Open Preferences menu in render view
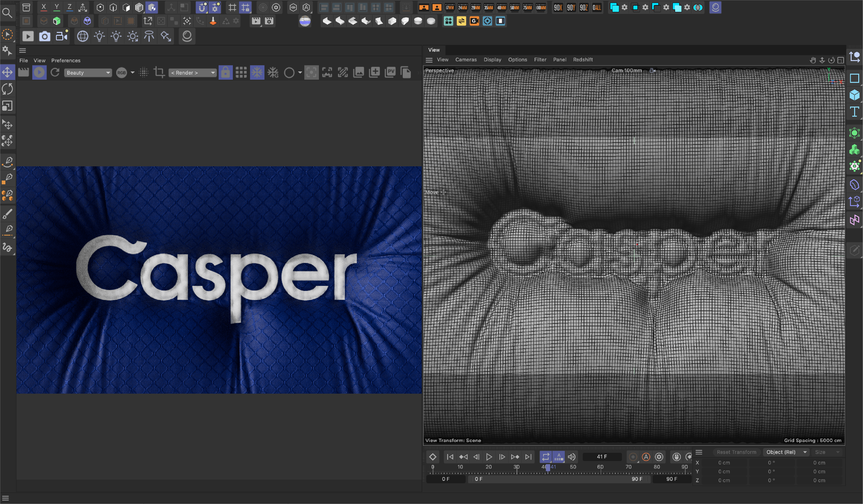Screen dimensions: 863x504 [x=66, y=60]
